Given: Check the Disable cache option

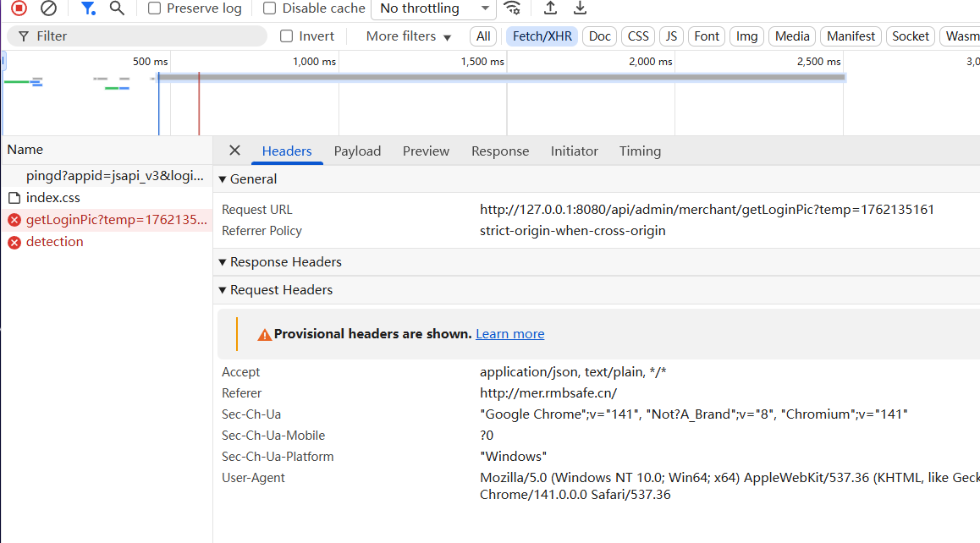Looking at the screenshot, I should click(x=270, y=8).
